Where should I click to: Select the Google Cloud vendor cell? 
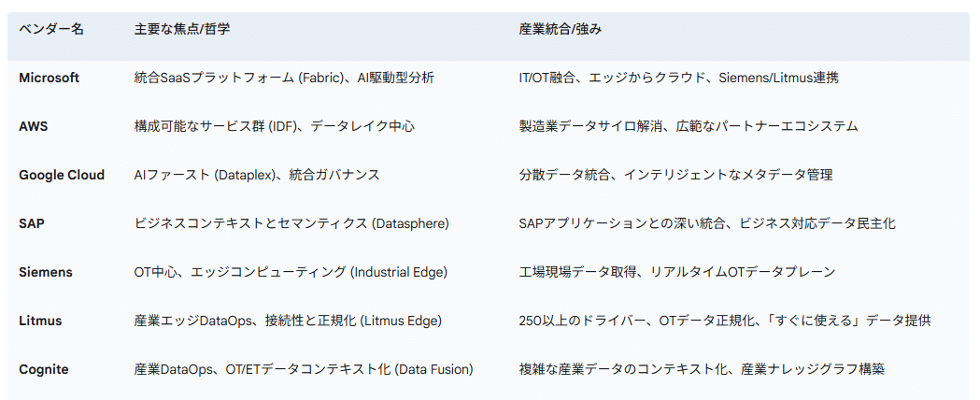[62, 175]
